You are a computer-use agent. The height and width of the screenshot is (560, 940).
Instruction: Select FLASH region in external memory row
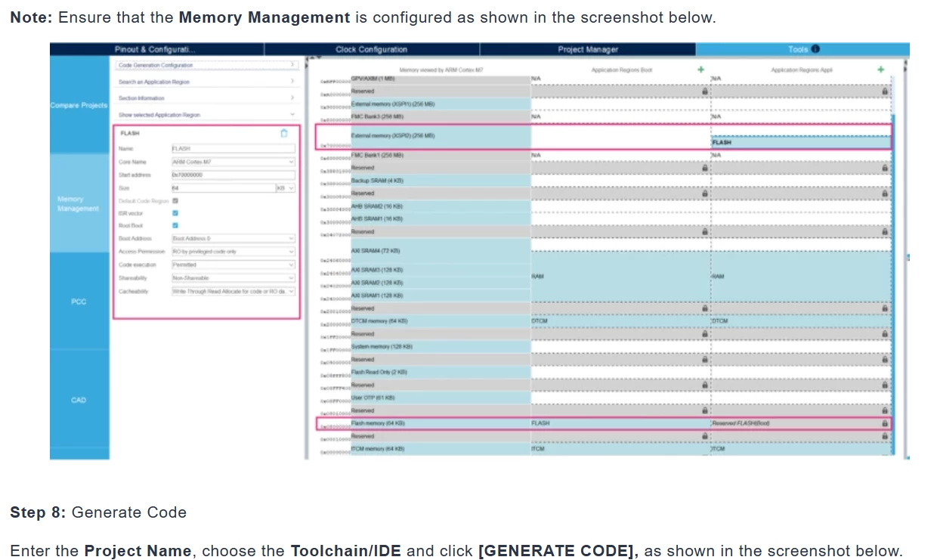click(801, 142)
